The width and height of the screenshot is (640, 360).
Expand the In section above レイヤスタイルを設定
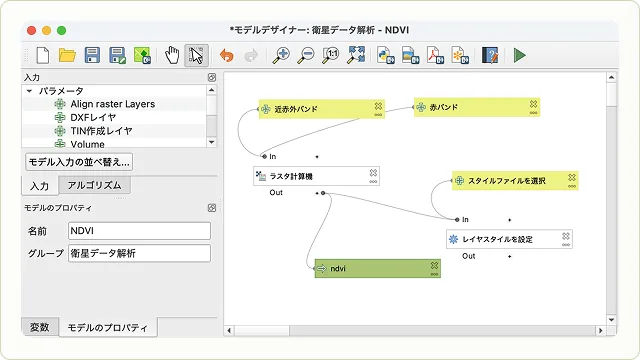point(509,220)
